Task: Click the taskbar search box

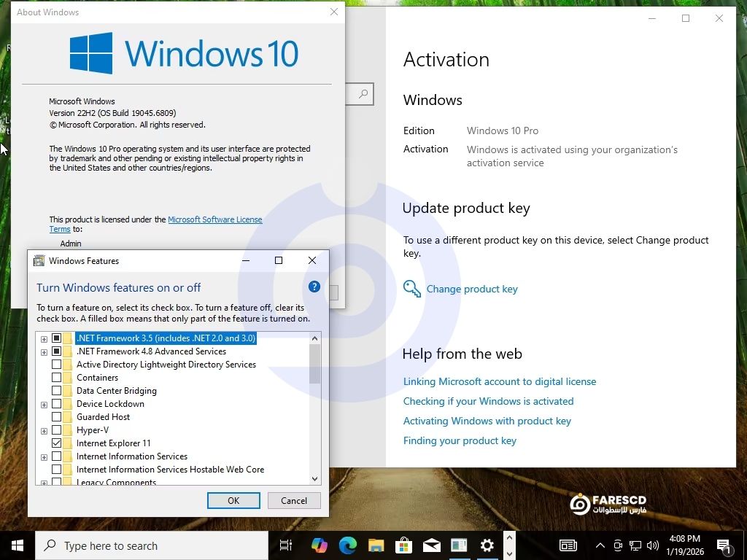Action: click(152, 545)
